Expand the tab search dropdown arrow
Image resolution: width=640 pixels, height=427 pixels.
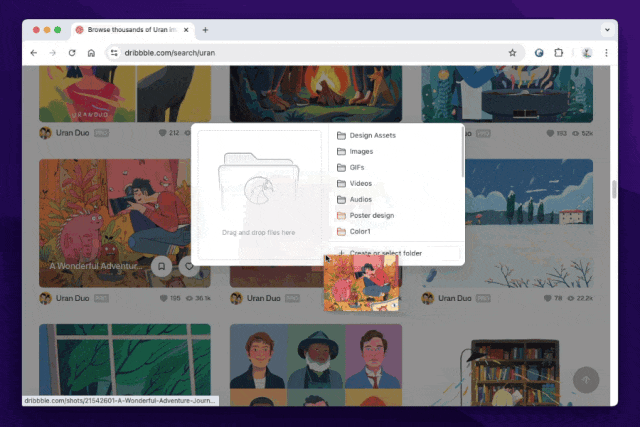click(607, 30)
